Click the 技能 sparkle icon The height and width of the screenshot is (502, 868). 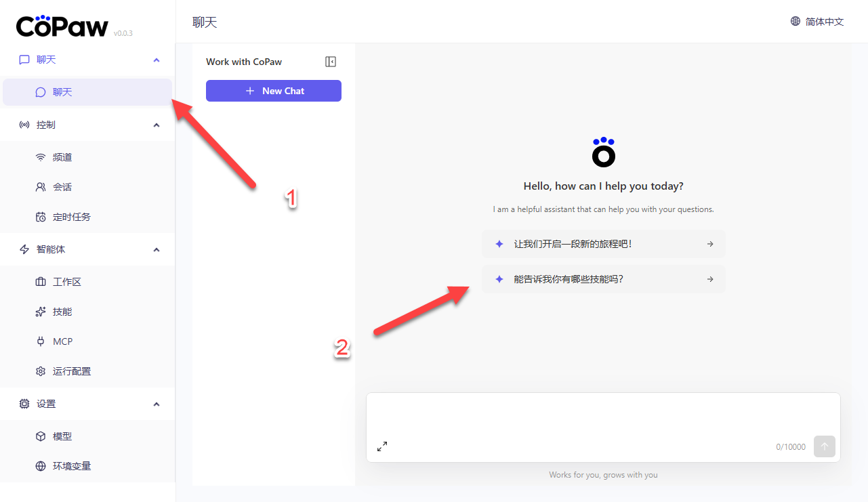tap(41, 312)
